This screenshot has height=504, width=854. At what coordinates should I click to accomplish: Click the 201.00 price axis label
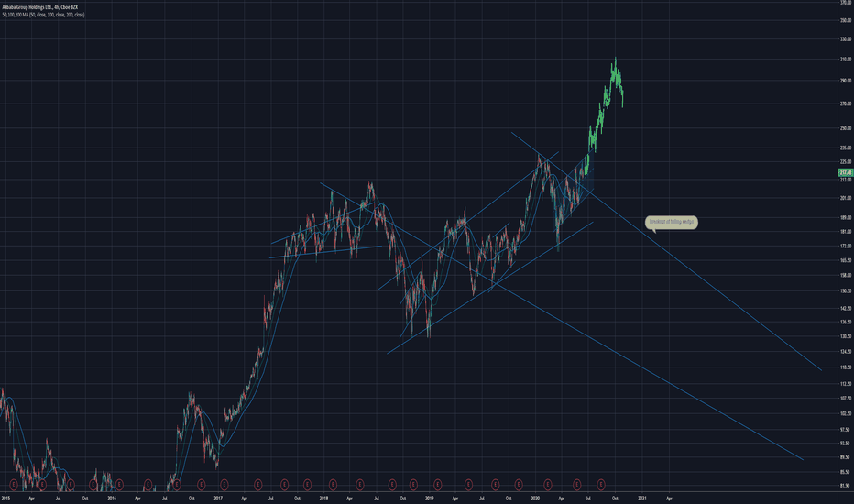pyautogui.click(x=846, y=198)
